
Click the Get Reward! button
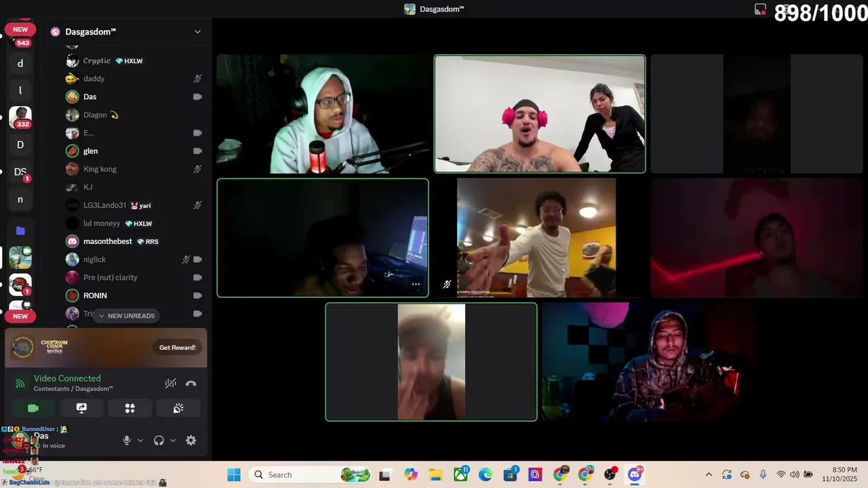(177, 348)
